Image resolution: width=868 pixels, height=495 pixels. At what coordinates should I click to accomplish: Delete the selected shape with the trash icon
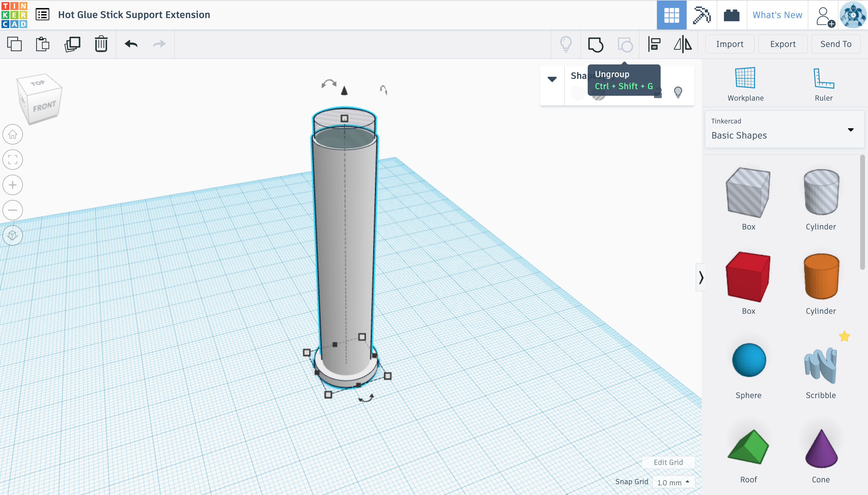[x=101, y=44]
